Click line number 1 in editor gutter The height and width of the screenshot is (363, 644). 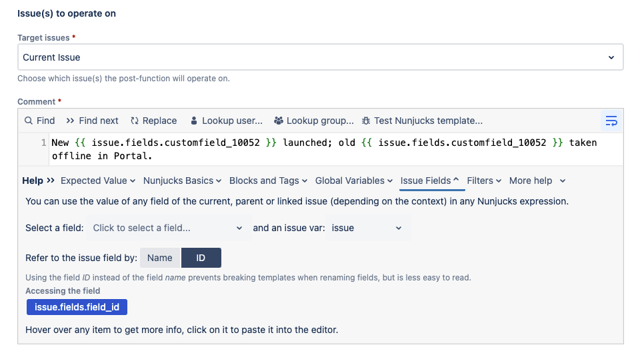(43, 143)
